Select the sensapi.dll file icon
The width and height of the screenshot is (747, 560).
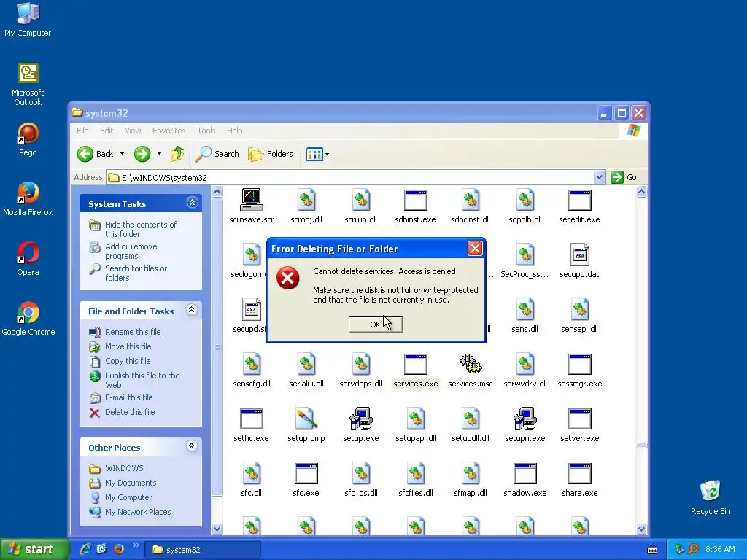pos(580,309)
